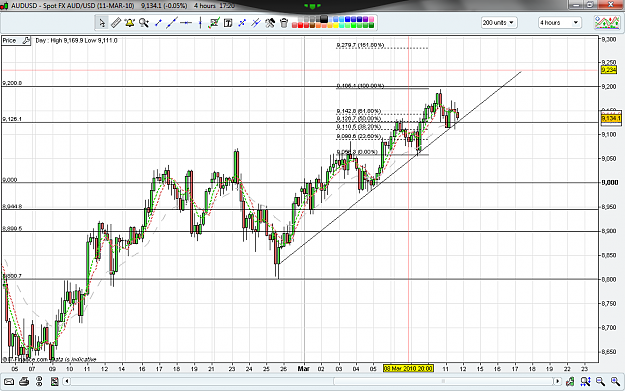
Task: Open the Price panel wrench settings
Action: [26, 40]
